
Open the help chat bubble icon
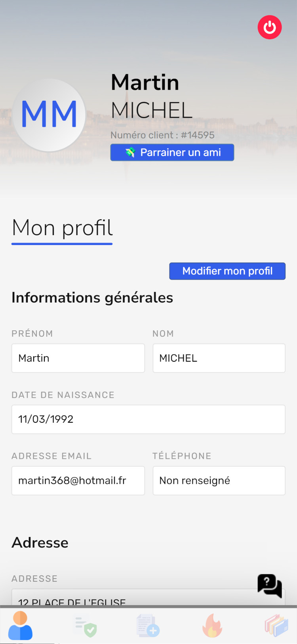click(270, 586)
